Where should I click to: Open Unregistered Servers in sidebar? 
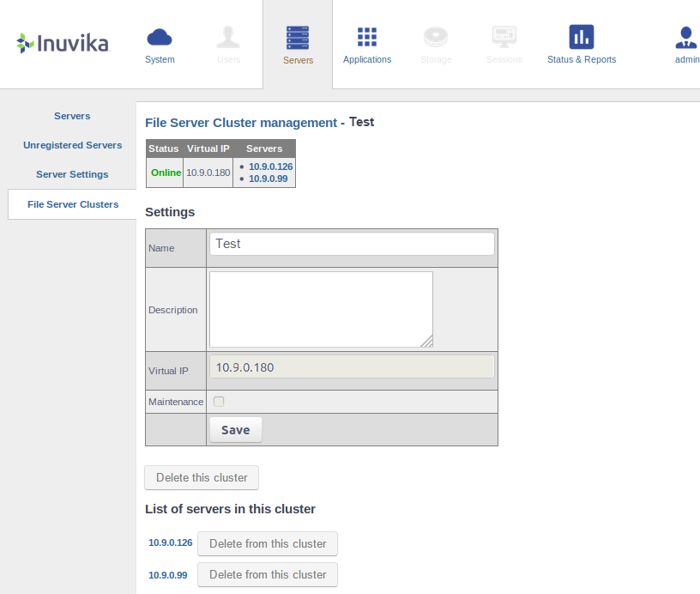pos(72,145)
